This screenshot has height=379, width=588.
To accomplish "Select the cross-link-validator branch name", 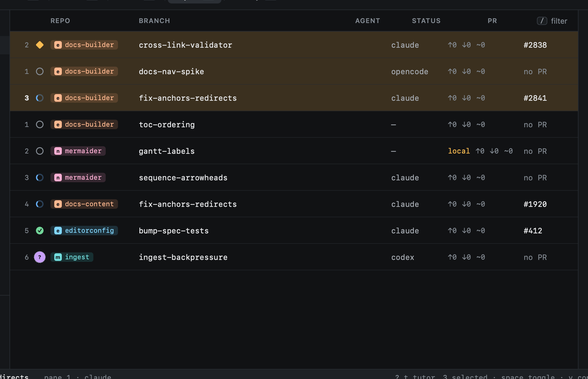I will [185, 45].
